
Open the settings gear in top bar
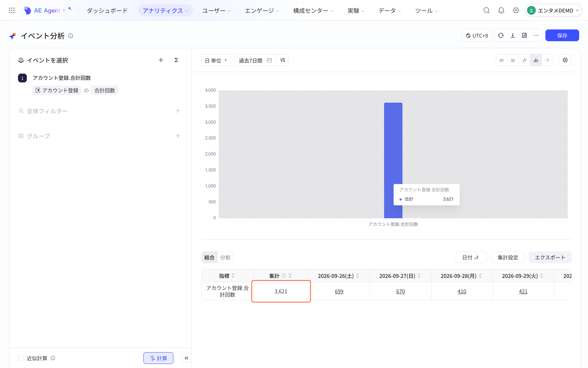(x=516, y=10)
